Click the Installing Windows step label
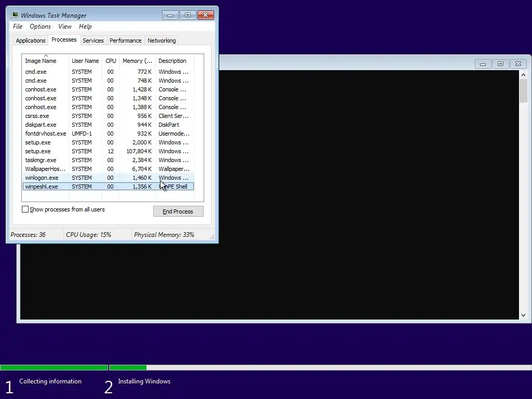The image size is (532, 399). 144,381
